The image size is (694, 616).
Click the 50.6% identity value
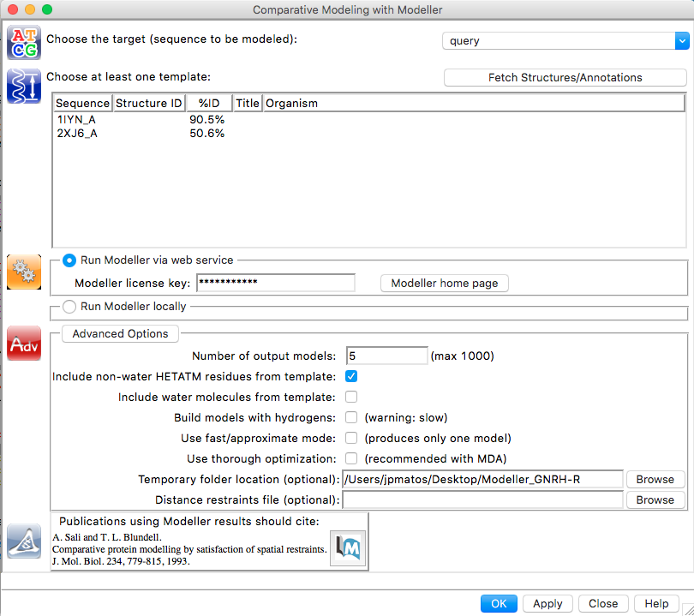pos(206,133)
